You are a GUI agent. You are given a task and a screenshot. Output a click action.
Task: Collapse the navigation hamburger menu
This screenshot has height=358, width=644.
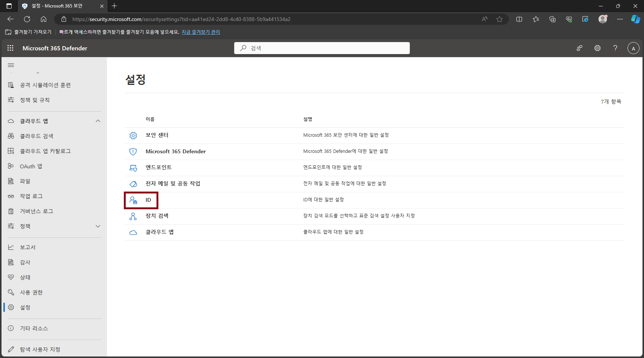pyautogui.click(x=11, y=65)
